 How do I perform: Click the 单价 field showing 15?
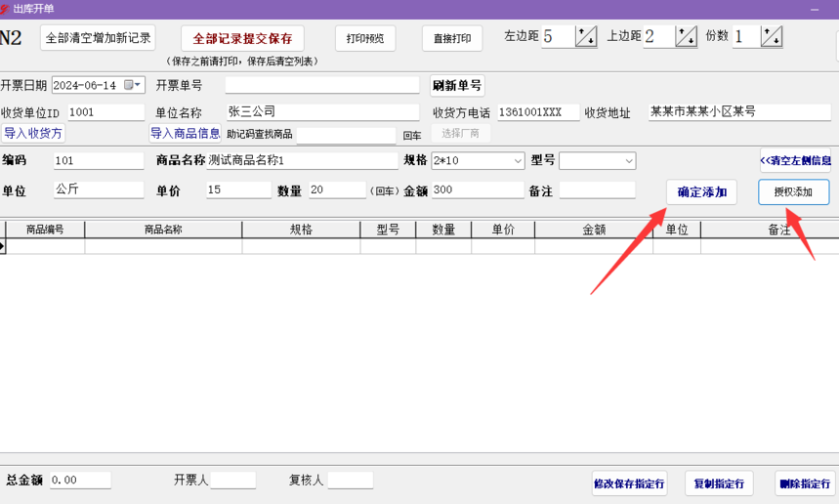click(239, 189)
